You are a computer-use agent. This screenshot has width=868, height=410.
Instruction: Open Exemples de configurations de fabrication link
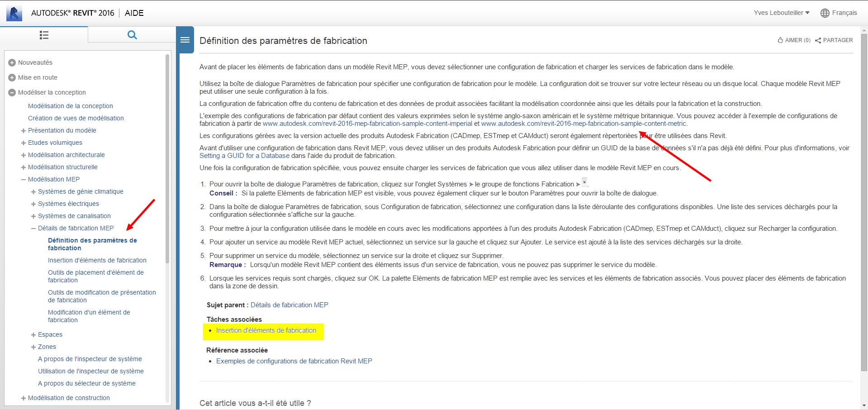pos(294,361)
